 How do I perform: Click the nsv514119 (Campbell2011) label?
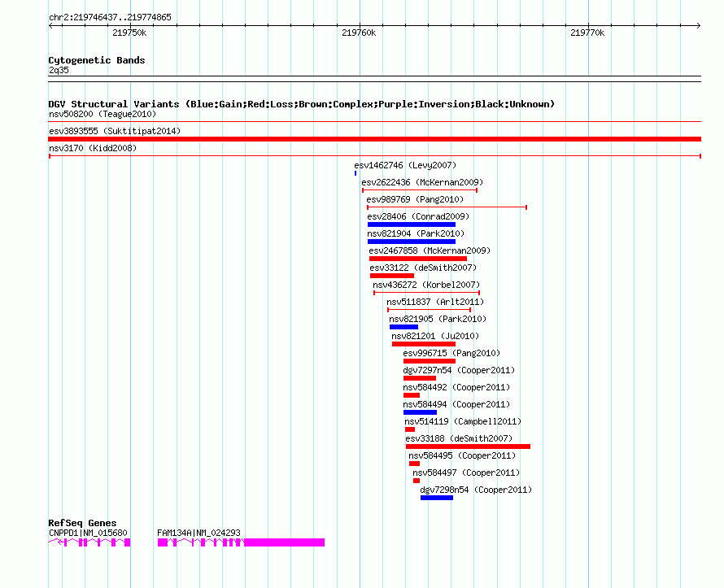point(463,421)
